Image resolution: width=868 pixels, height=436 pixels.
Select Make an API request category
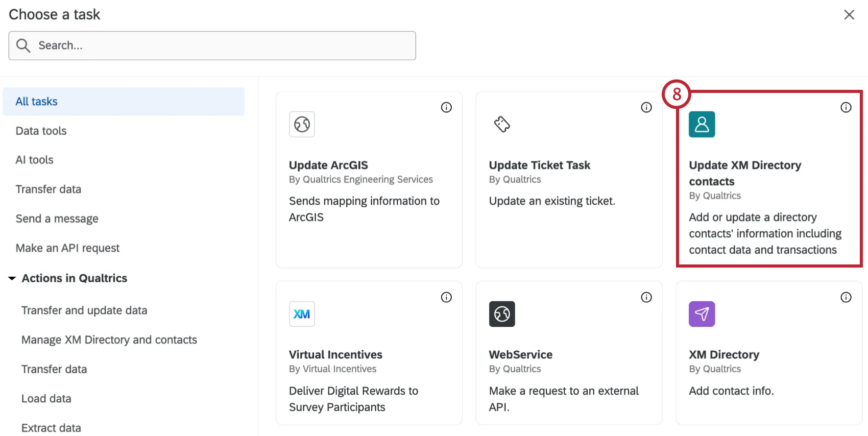click(x=68, y=248)
